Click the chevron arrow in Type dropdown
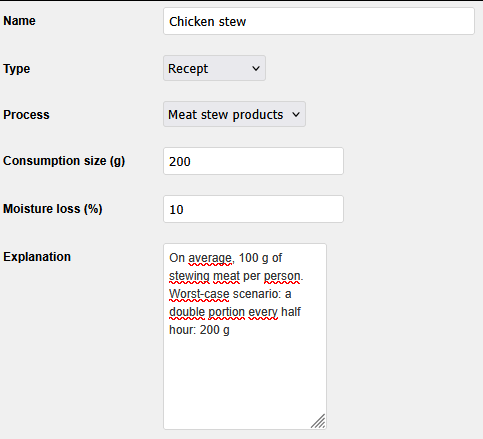This screenshot has width=483, height=439. [x=256, y=69]
